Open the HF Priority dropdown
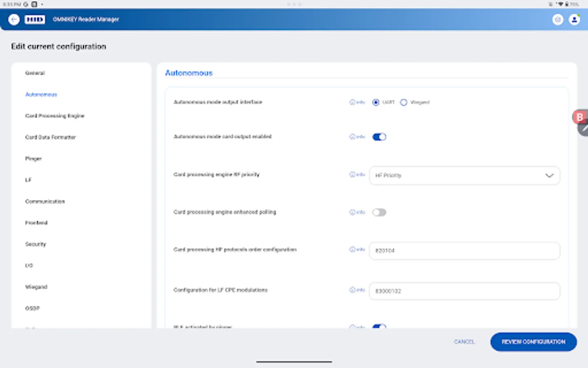The image size is (588, 368). tap(464, 175)
